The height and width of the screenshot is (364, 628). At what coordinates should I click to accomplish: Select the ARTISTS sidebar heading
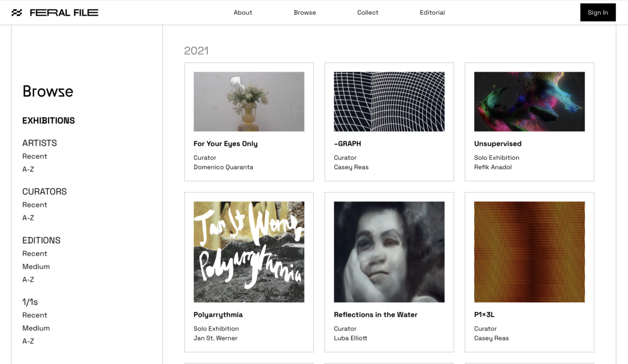pyautogui.click(x=40, y=143)
